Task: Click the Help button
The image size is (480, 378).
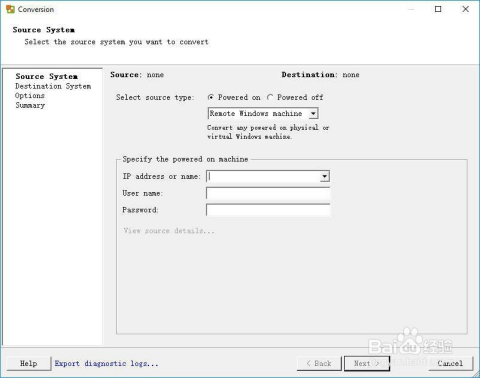Action: 29,363
